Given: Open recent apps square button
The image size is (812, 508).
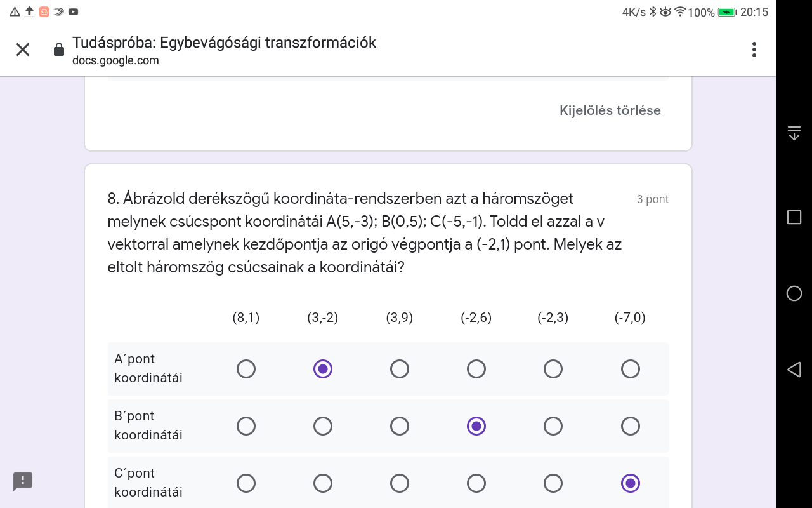Looking at the screenshot, I should (x=794, y=217).
